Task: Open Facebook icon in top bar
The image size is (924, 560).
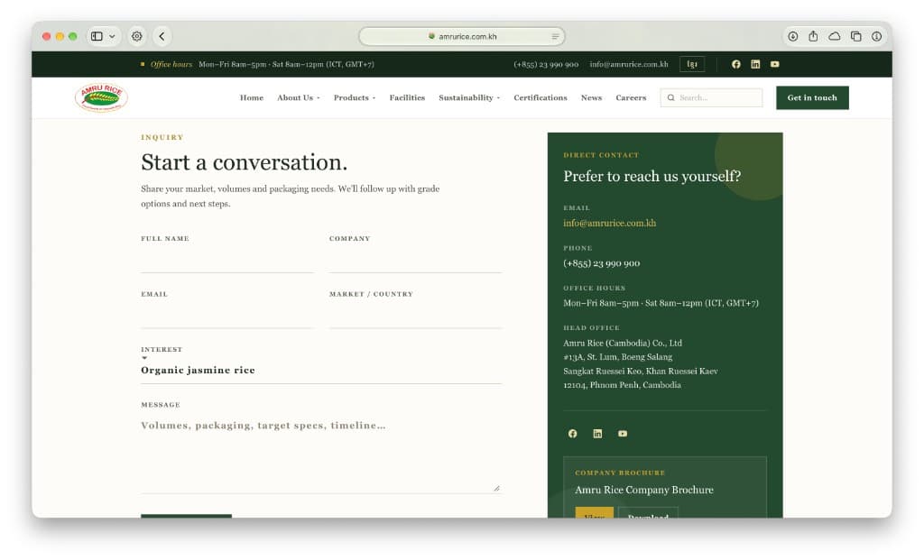Action: (736, 64)
